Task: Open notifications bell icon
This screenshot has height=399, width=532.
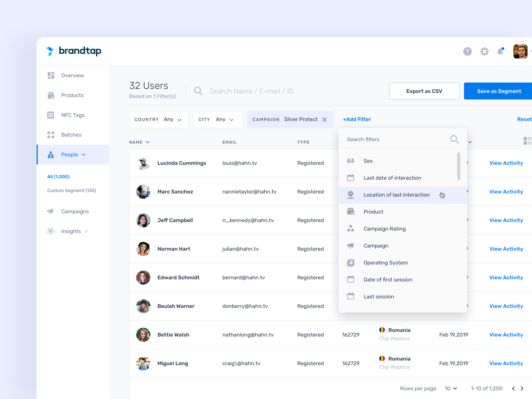Action: point(500,51)
